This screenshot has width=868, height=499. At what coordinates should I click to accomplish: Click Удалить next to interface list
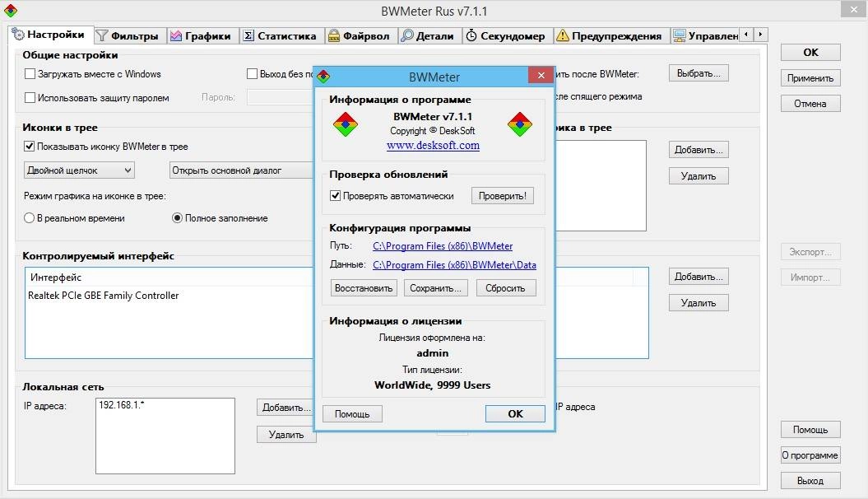[x=699, y=303]
